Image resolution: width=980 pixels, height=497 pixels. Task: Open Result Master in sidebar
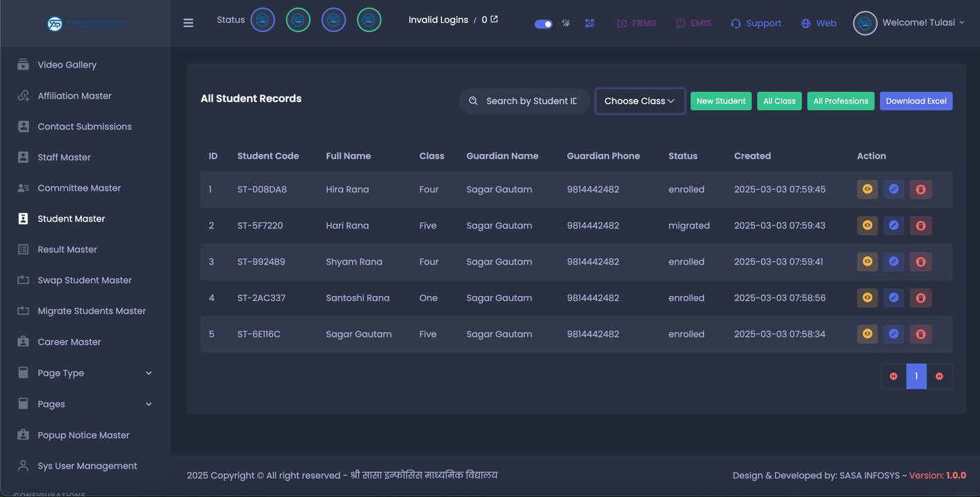(67, 249)
